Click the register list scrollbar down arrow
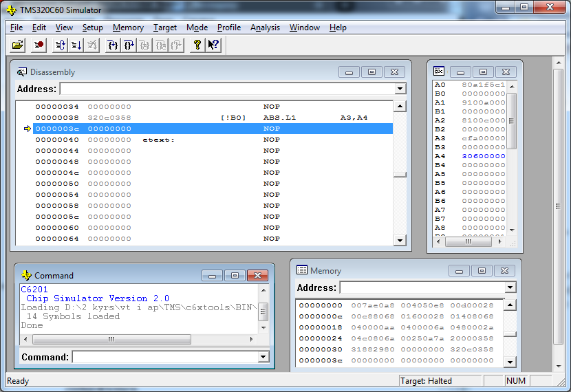The height and width of the screenshot is (392, 571). (x=512, y=230)
